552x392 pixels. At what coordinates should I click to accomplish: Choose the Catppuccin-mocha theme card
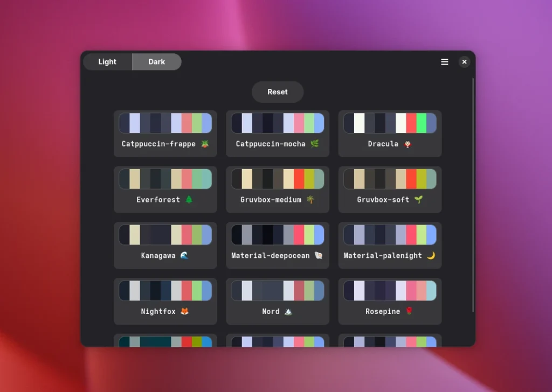(277, 134)
